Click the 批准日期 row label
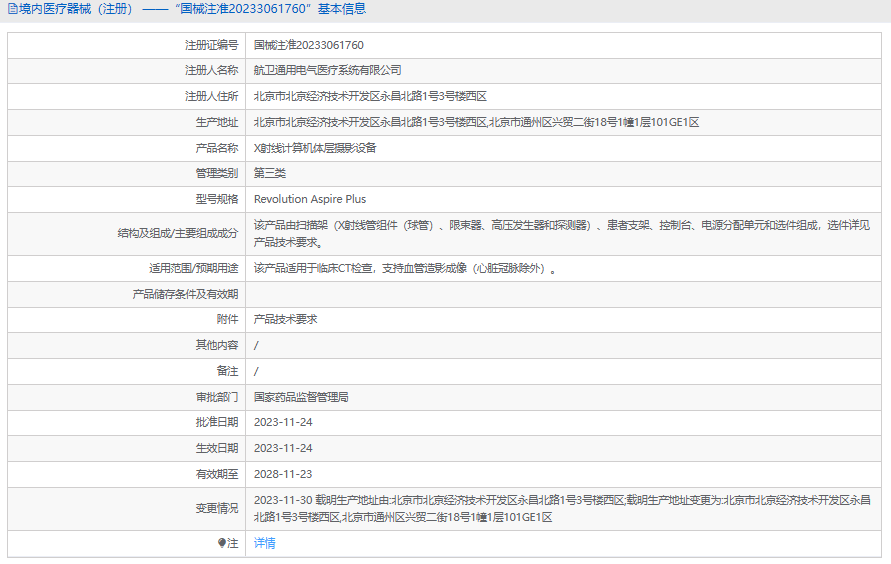Image resolution: width=891 pixels, height=564 pixels. 216,422
